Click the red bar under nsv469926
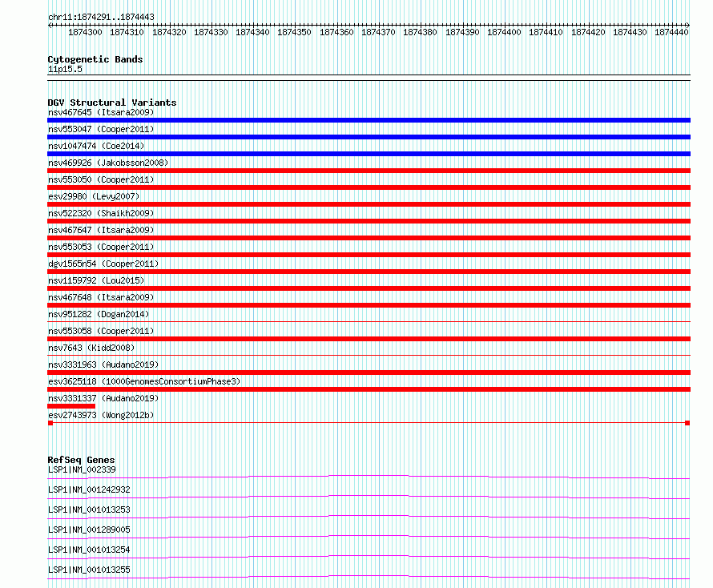The image size is (713, 588). pyautogui.click(x=369, y=171)
